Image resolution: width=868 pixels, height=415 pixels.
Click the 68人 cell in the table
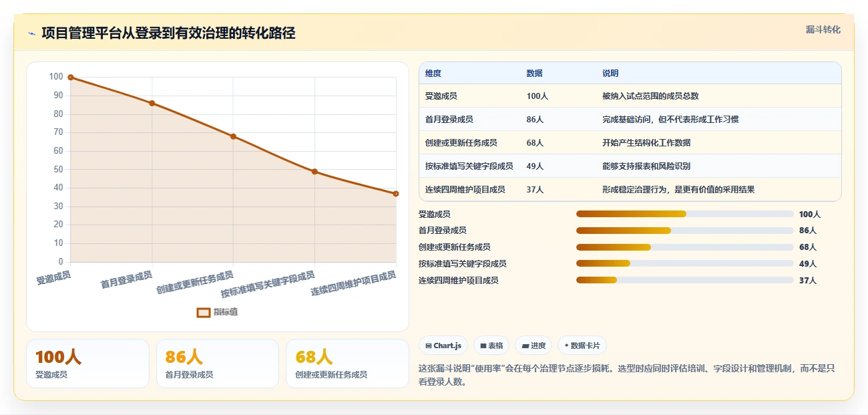coord(535,143)
